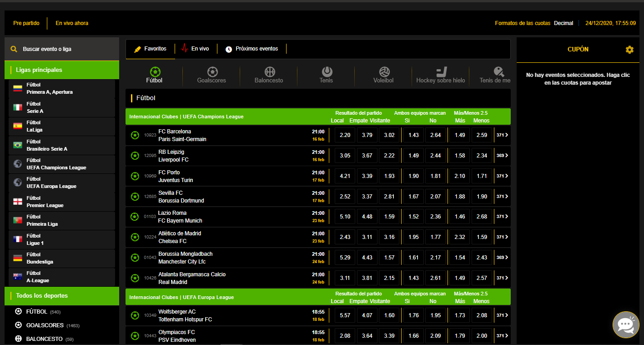Click football icon for Olympiacos FC match
The width and height of the screenshot is (644, 345).
pos(135,336)
